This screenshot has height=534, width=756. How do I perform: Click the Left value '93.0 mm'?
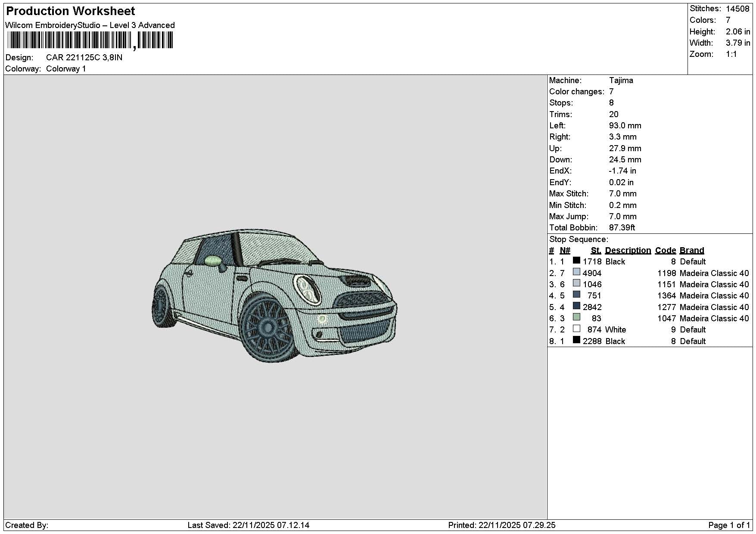point(625,126)
